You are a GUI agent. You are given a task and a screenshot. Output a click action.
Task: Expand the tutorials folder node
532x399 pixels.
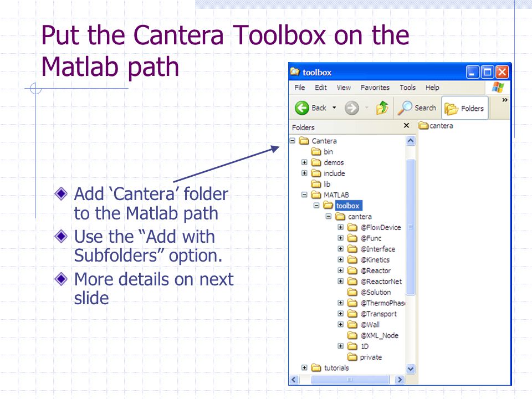tap(304, 368)
